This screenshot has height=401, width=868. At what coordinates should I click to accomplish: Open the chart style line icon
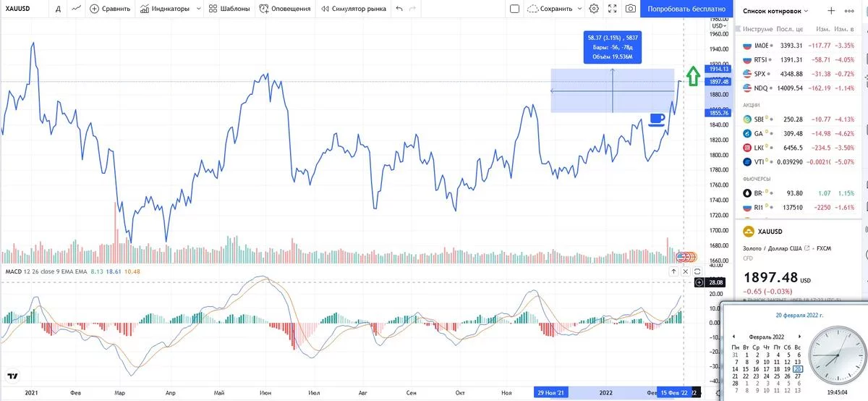[76, 9]
